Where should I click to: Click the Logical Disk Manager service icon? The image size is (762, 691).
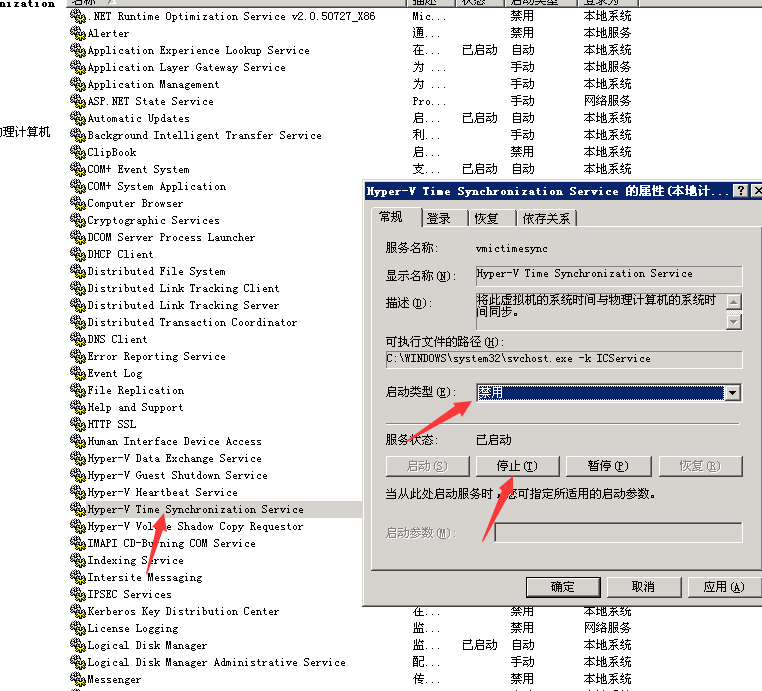tap(78, 645)
